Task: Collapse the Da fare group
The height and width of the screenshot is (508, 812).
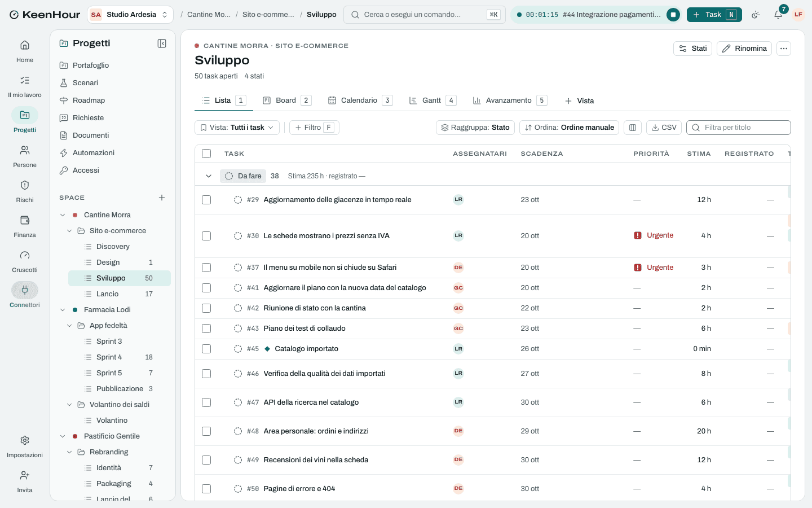Action: pyautogui.click(x=209, y=176)
